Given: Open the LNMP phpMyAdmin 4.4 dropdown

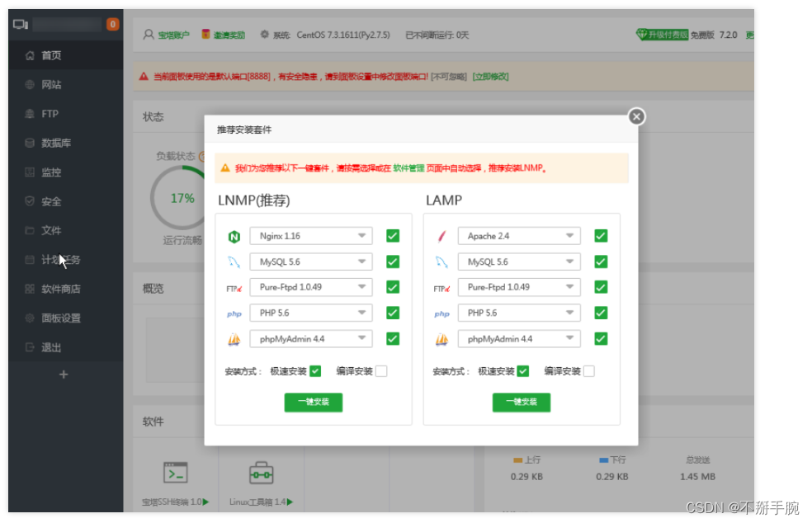Looking at the screenshot, I should [311, 339].
